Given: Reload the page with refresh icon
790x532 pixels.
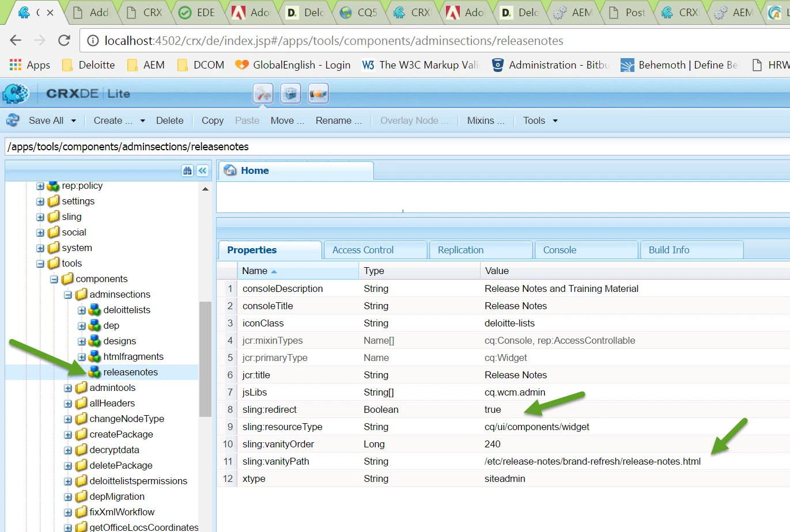Looking at the screenshot, I should tap(64, 40).
